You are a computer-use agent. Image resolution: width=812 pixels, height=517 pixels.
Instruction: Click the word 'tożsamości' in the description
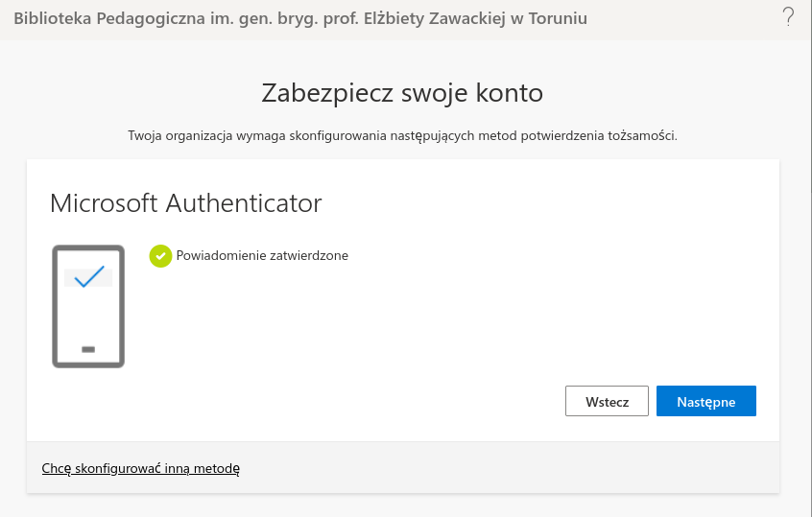(x=644, y=135)
